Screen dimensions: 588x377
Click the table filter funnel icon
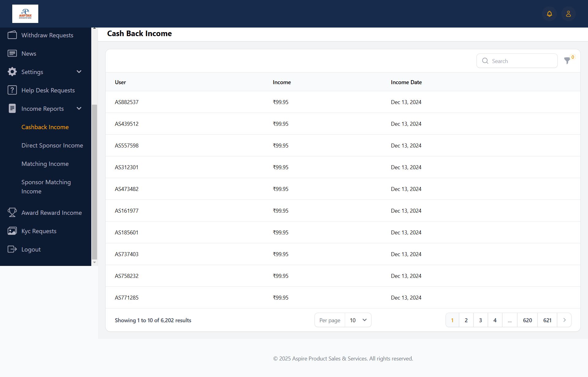[x=567, y=61]
